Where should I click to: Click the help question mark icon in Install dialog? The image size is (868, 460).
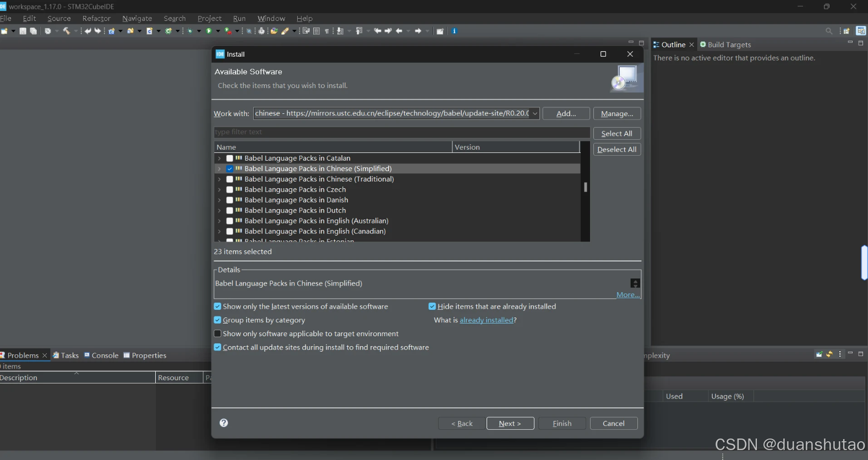223,423
